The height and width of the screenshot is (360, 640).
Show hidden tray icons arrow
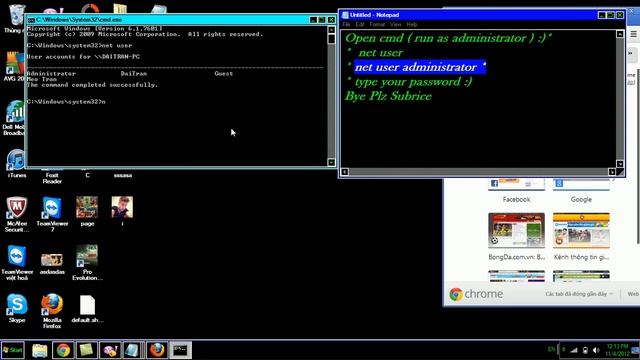coord(564,350)
